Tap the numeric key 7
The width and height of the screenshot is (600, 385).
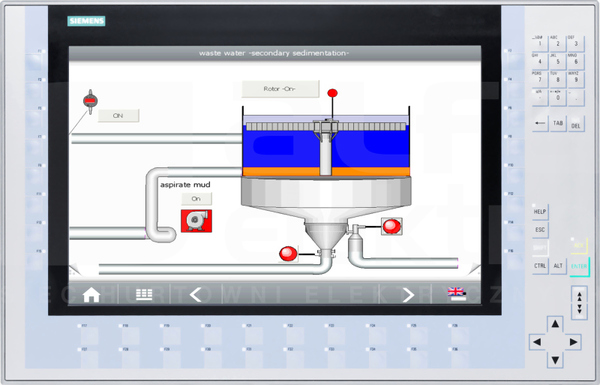coord(540,79)
